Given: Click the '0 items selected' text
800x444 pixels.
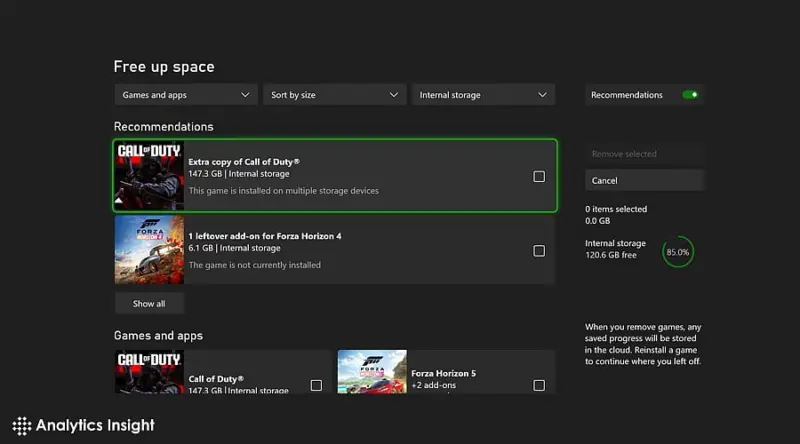Looking at the screenshot, I should [x=616, y=209].
